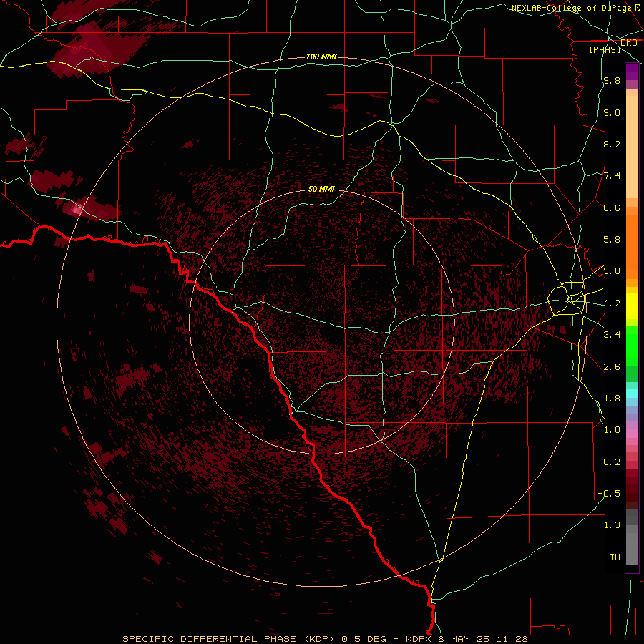Click the yellow segment of the color bar
The image size is (644, 644).
pyautogui.click(x=632, y=306)
